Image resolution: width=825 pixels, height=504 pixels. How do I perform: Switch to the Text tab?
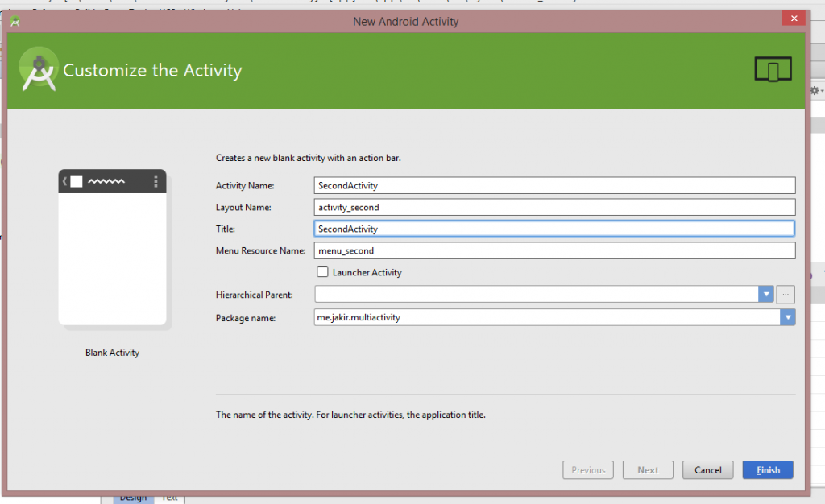(169, 498)
